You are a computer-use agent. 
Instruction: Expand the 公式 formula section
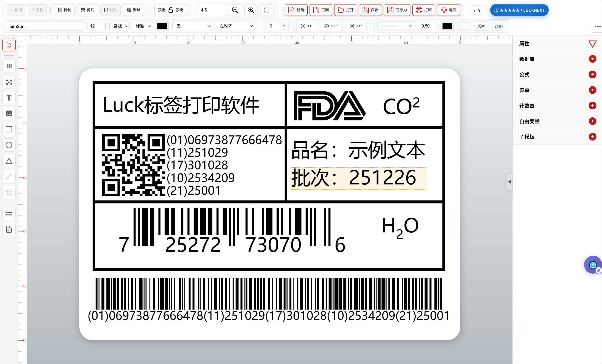pos(592,74)
